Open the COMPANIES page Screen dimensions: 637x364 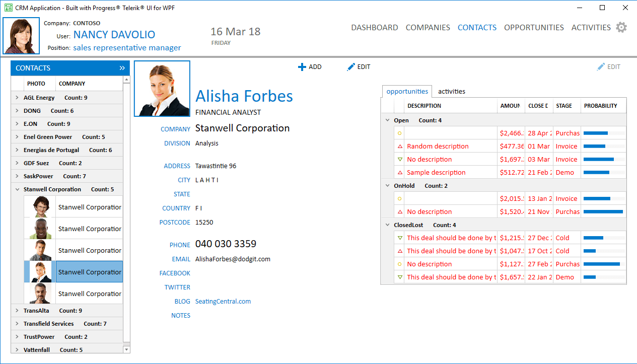[x=428, y=28]
